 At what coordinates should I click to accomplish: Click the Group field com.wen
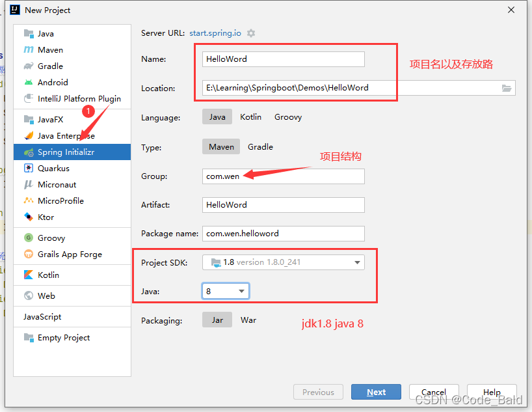284,176
